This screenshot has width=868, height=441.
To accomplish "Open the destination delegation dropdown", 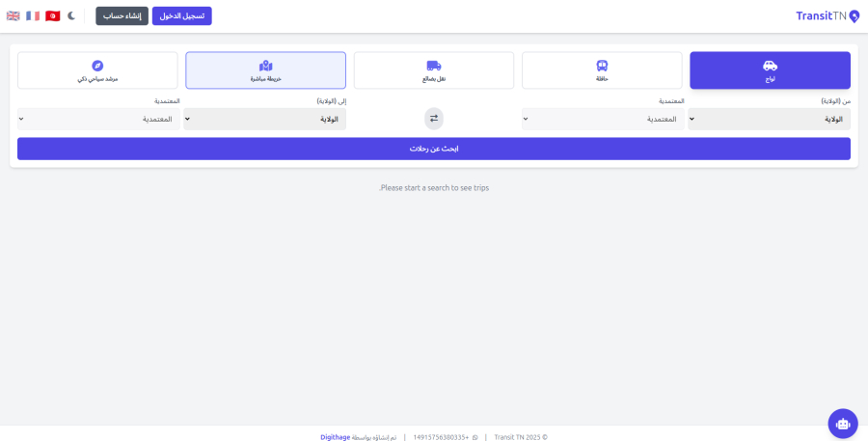I will (x=98, y=120).
